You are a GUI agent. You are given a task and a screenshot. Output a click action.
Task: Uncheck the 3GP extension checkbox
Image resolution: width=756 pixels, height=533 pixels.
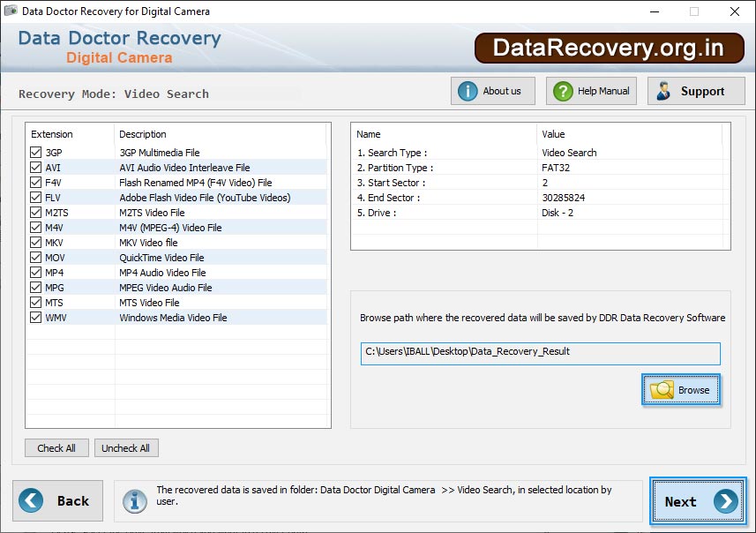tap(35, 153)
